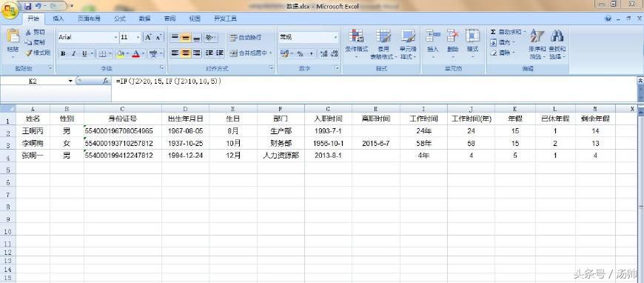Click the Name Box showing K2
Viewport: 644px width, 283px height.
[x=33, y=81]
